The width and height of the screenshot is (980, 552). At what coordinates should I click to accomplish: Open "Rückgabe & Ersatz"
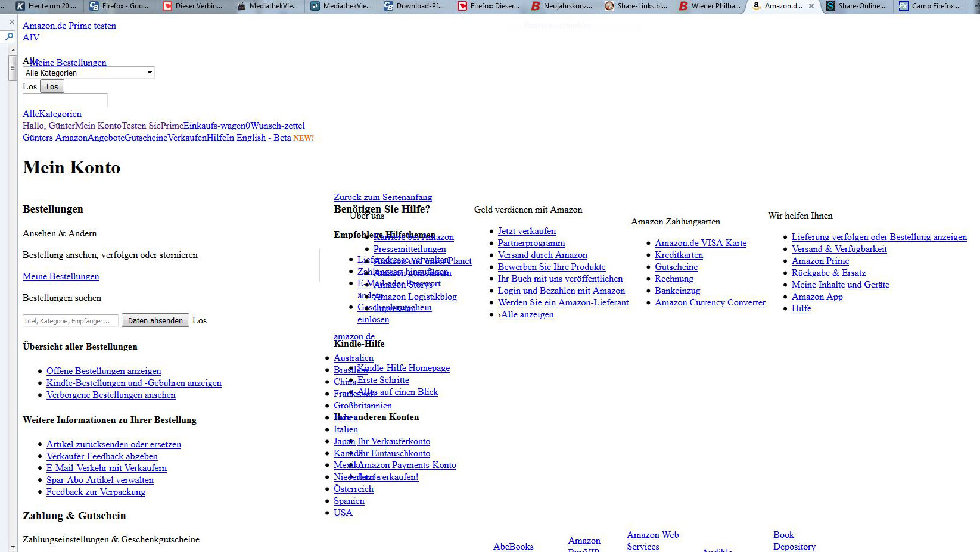click(x=829, y=273)
